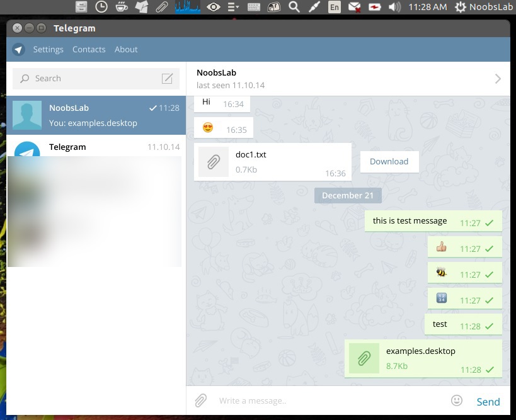Click the compose new message pencil icon
Viewport: 516px width, 420px height.
point(167,79)
